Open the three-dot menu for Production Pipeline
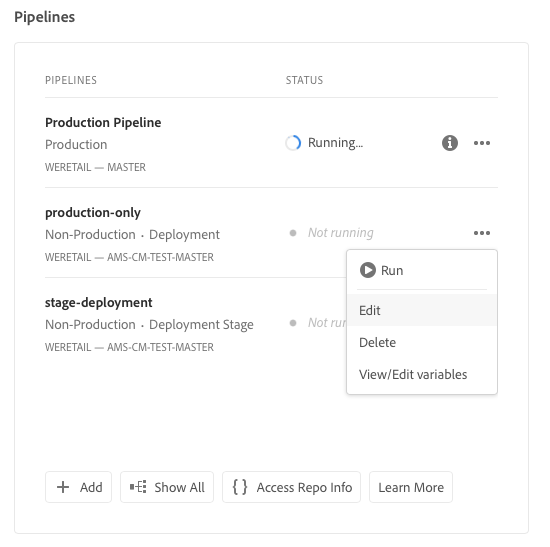The width and height of the screenshot is (550, 547). [482, 143]
